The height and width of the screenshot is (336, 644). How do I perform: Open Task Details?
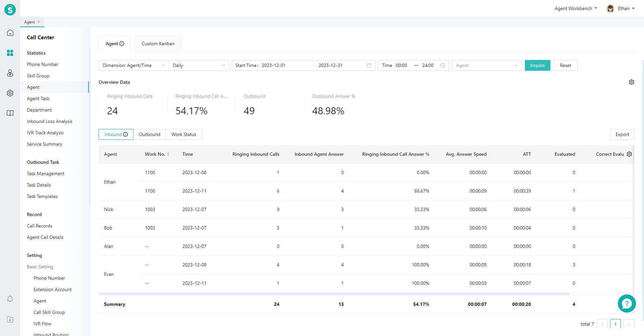coord(39,185)
